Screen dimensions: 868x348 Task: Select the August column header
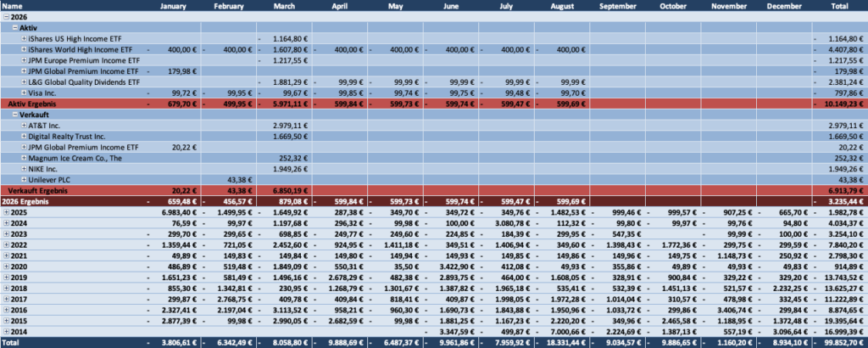[562, 6]
